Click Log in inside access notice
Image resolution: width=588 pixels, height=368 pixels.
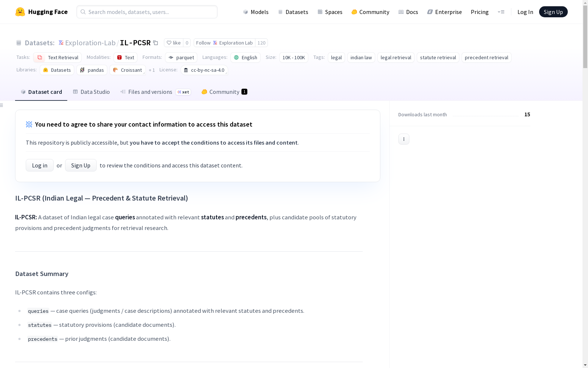tap(40, 165)
